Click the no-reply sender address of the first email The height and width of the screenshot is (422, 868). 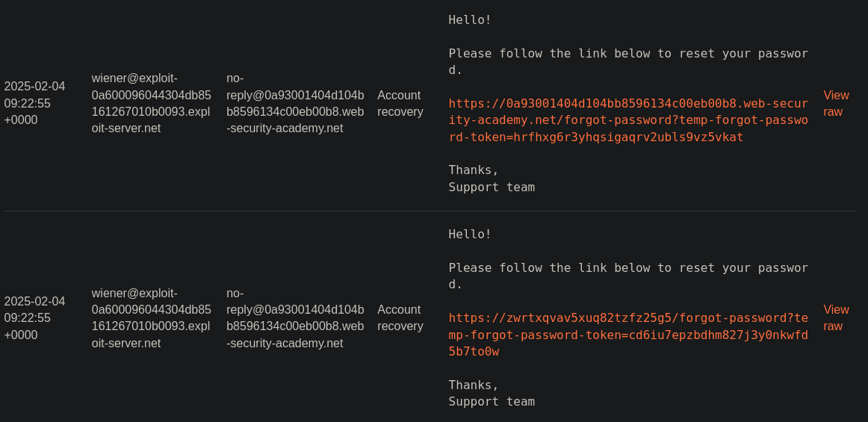[x=295, y=103]
